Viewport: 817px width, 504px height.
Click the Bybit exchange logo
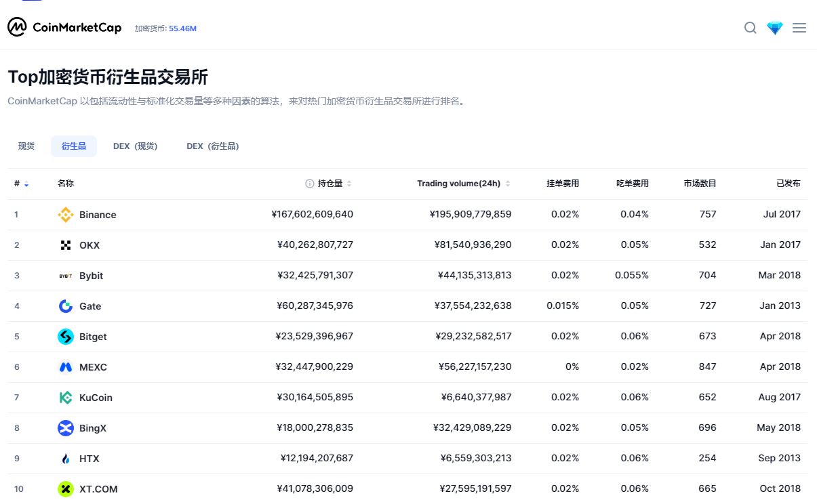(x=66, y=276)
